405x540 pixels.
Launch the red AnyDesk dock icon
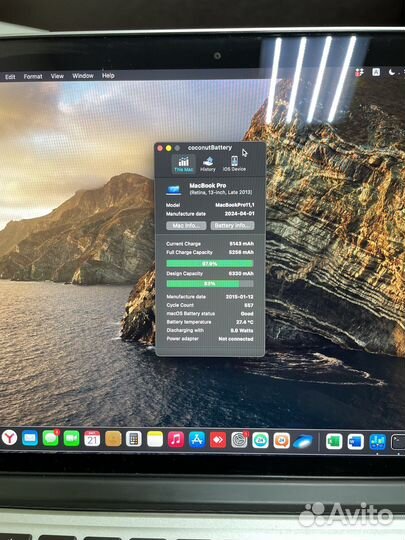[x=218, y=440]
